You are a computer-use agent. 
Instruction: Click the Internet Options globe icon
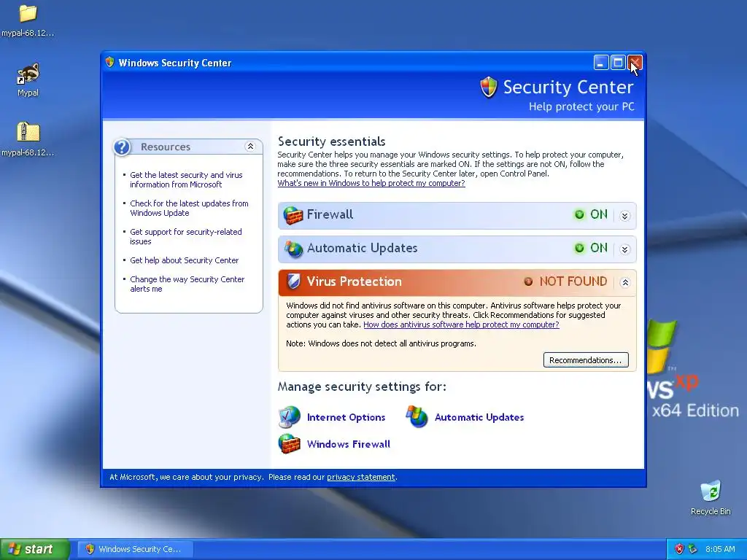coord(289,417)
